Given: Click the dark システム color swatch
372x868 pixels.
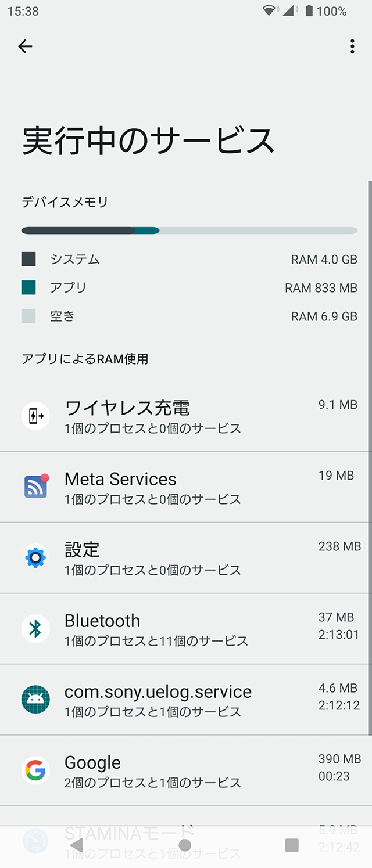Looking at the screenshot, I should coord(28,259).
